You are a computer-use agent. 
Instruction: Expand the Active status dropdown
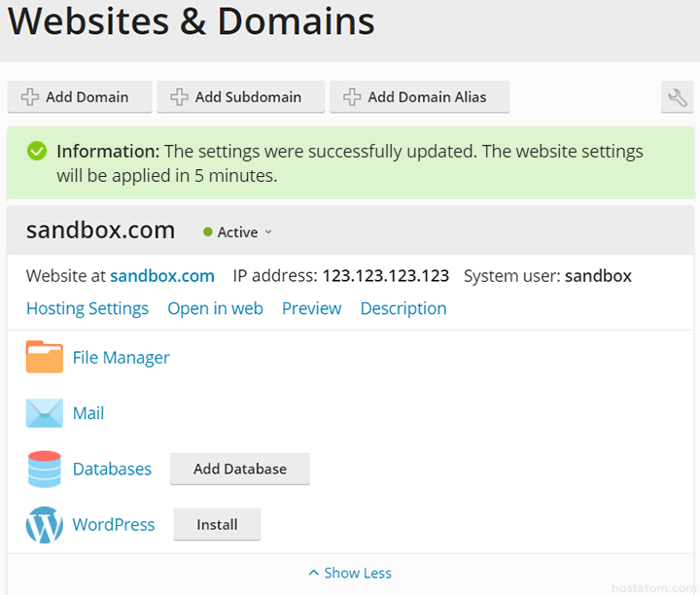tap(268, 232)
